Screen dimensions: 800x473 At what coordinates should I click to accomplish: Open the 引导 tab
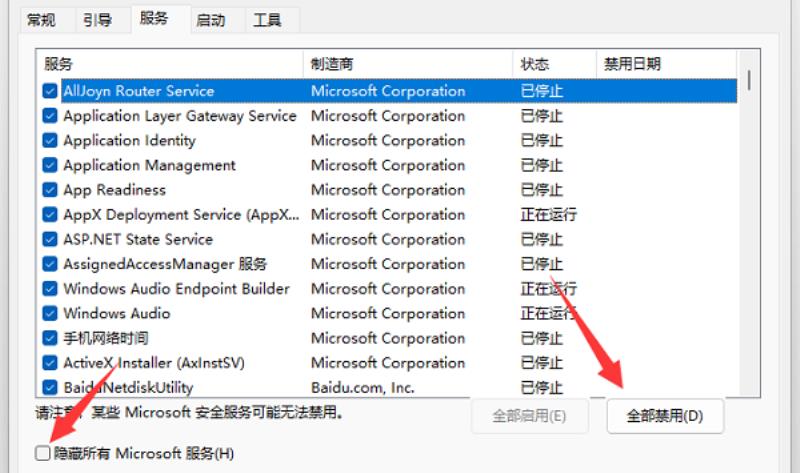coord(97,20)
